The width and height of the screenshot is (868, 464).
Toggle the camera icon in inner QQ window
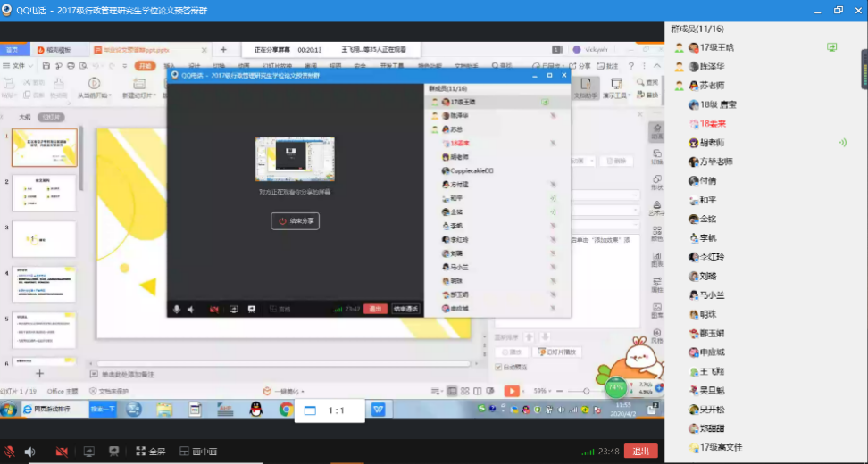213,309
